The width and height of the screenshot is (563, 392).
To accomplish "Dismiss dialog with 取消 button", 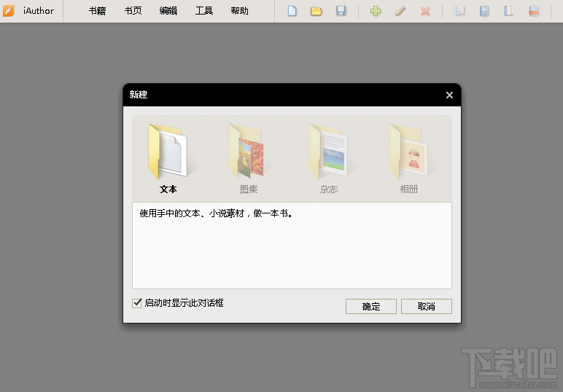I will coord(426,306).
